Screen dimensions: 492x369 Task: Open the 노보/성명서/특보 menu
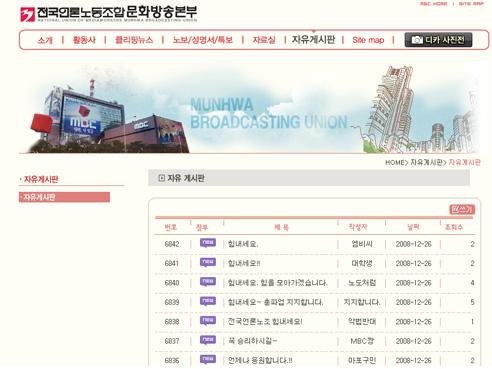click(203, 40)
